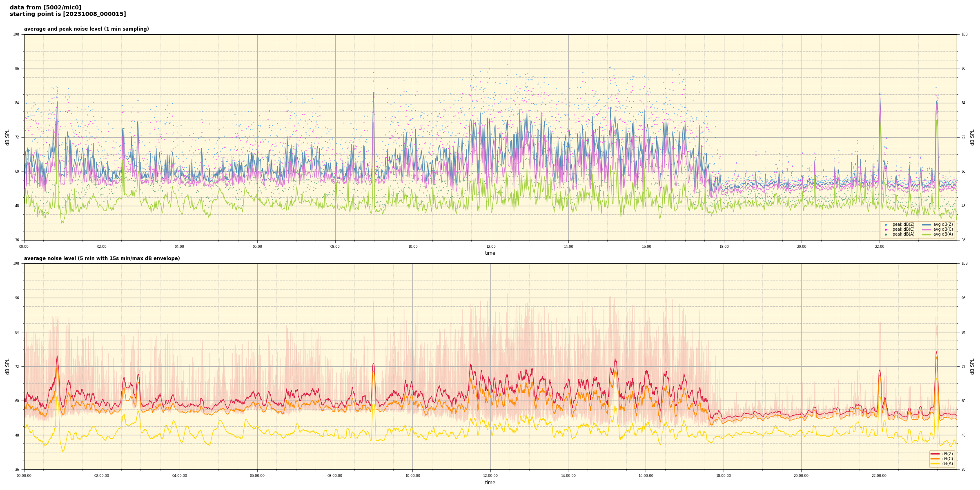Click the red dB(Z) swatch in bottom legend
Screen dimensions: 980x490
pos(935,454)
